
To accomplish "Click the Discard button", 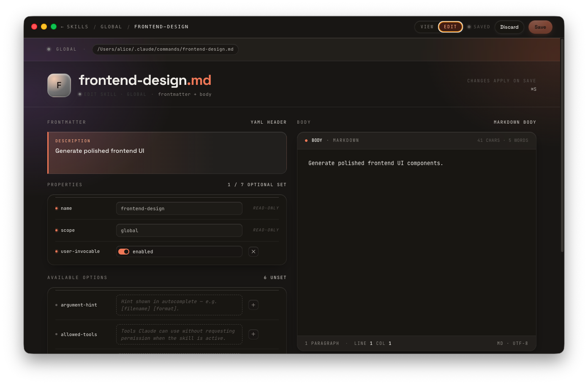I will [x=509, y=27].
